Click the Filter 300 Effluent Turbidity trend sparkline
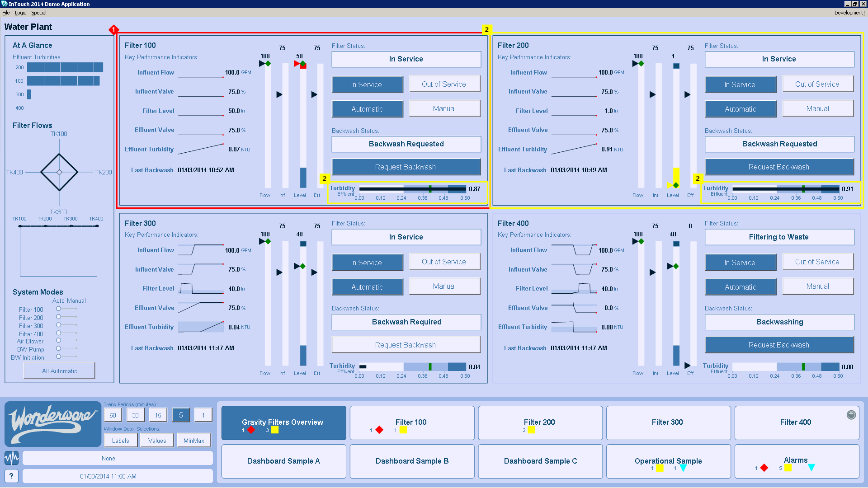Image resolution: width=868 pixels, height=488 pixels. pyautogui.click(x=201, y=327)
